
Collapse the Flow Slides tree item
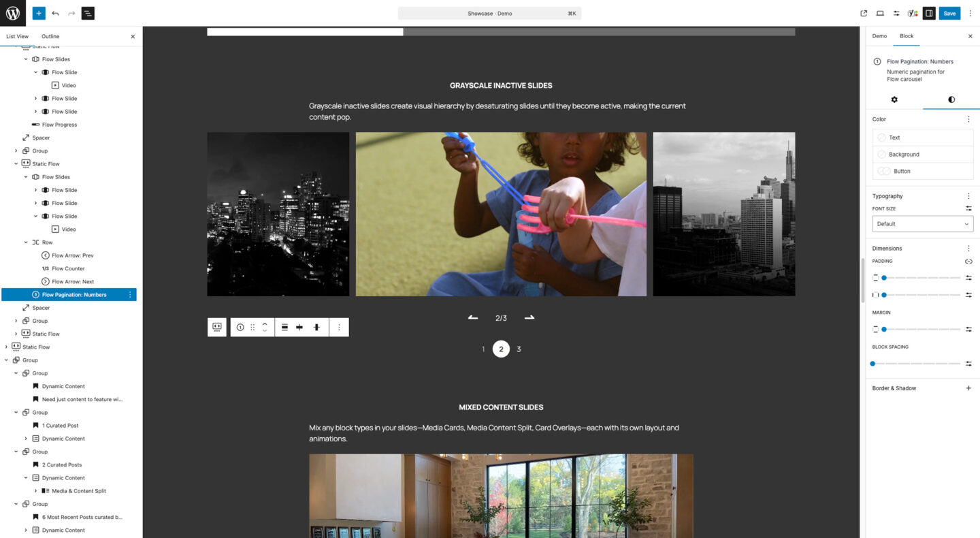pyautogui.click(x=27, y=59)
